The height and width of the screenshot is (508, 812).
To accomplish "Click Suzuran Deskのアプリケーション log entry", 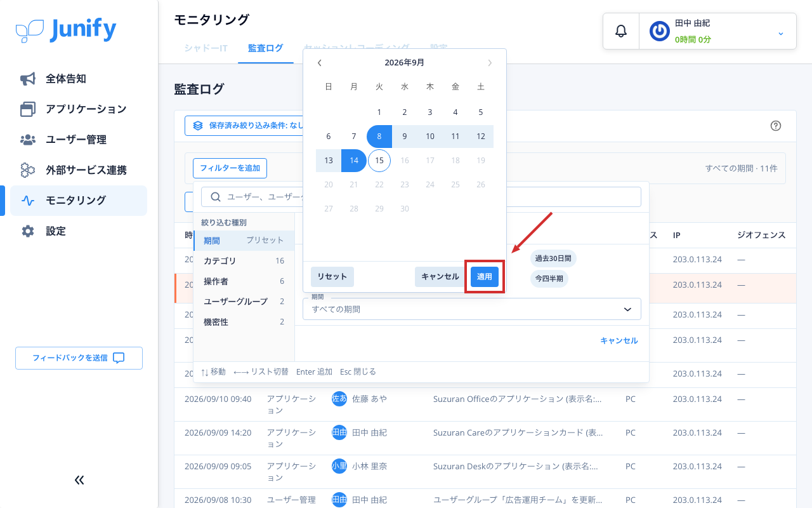I will click(x=516, y=466).
